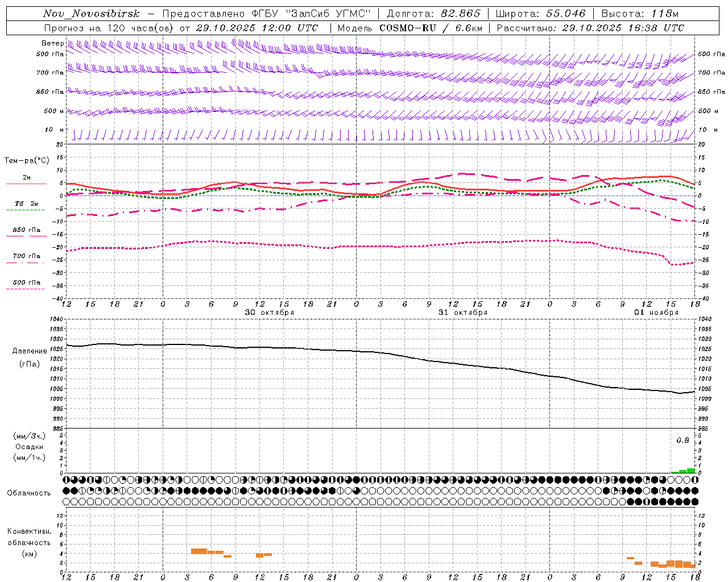The height and width of the screenshot is (582, 728).
Task: Click the "Тем-ра(°C)" temperature panel label
Action: click(x=27, y=160)
